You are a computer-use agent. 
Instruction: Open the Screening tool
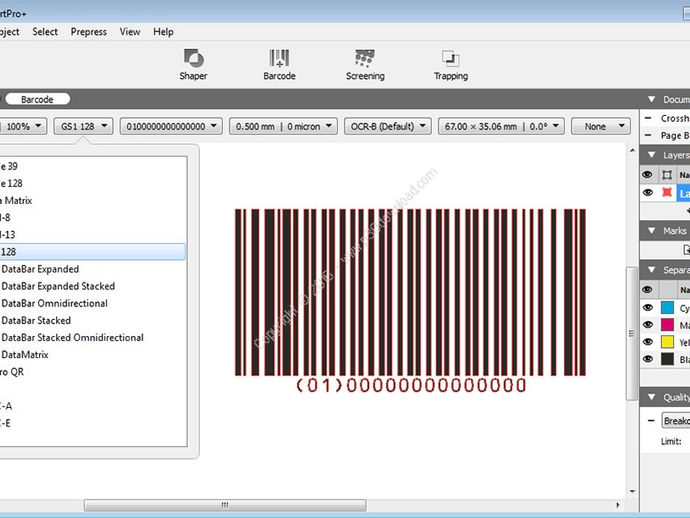click(x=365, y=65)
